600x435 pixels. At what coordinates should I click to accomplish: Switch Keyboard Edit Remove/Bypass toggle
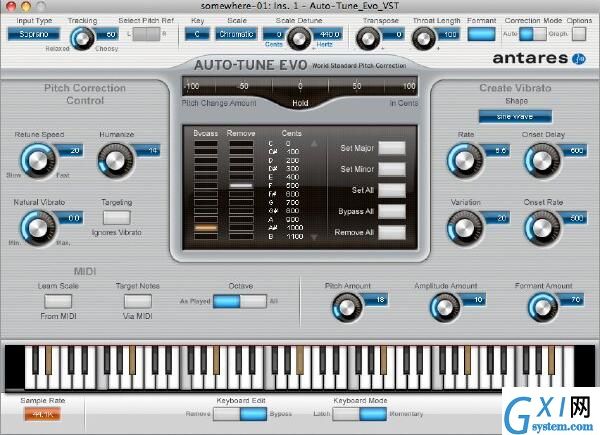[x=240, y=414]
